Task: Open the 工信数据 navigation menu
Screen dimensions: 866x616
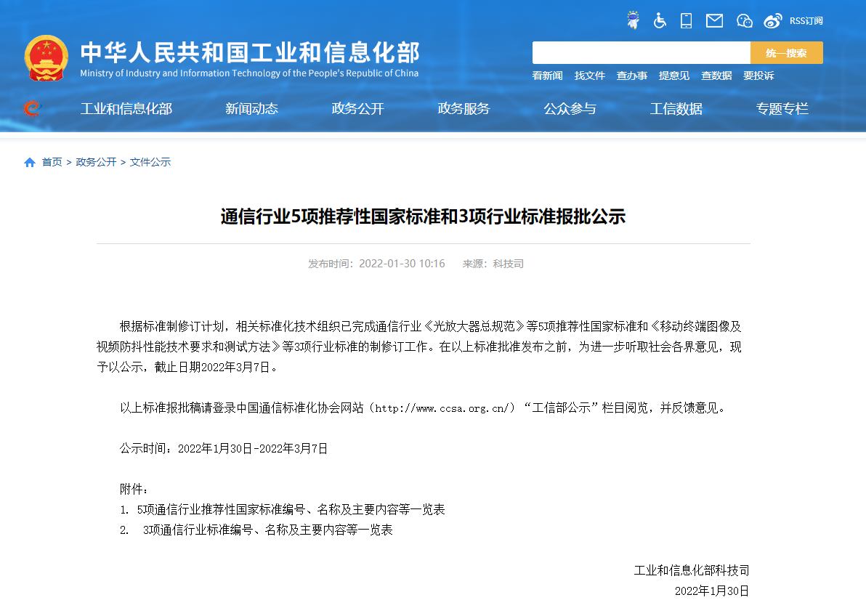Action: [676, 109]
